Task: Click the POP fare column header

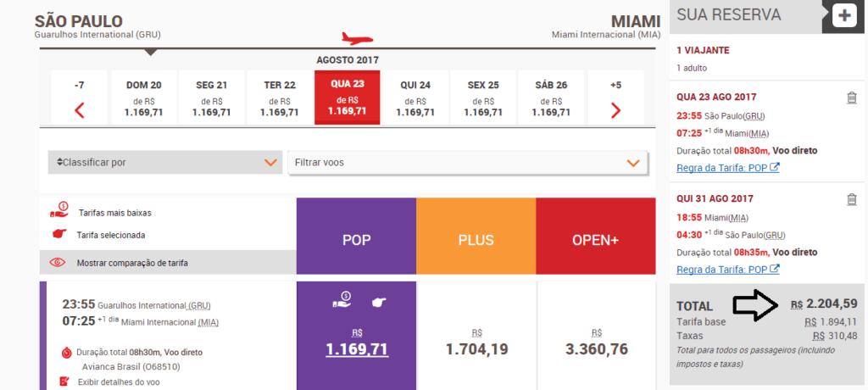Action: coord(356,236)
